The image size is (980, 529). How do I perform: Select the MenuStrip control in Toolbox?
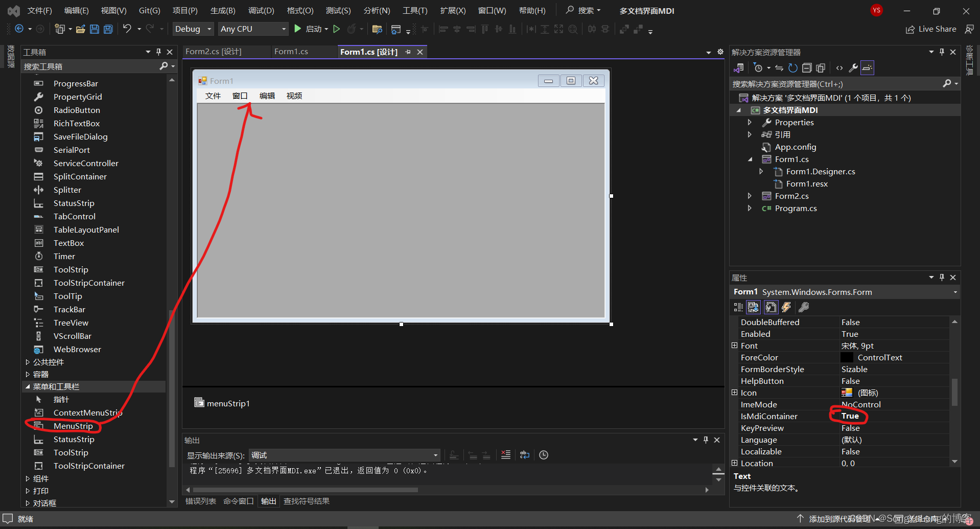(74, 426)
